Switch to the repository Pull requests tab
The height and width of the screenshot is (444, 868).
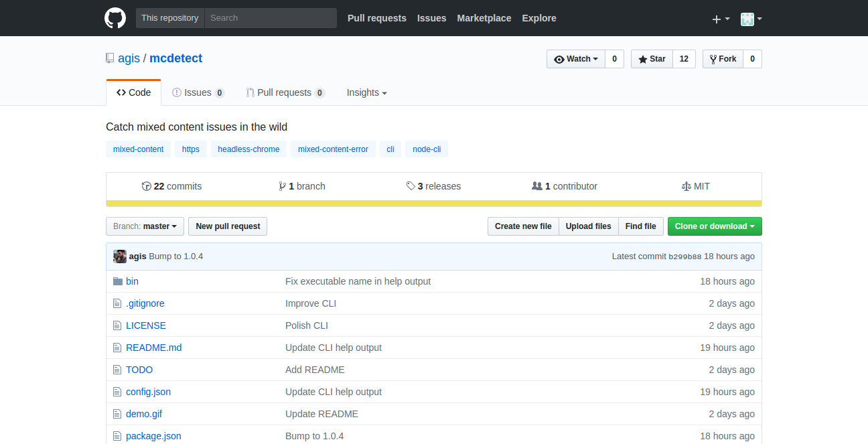tap(285, 92)
